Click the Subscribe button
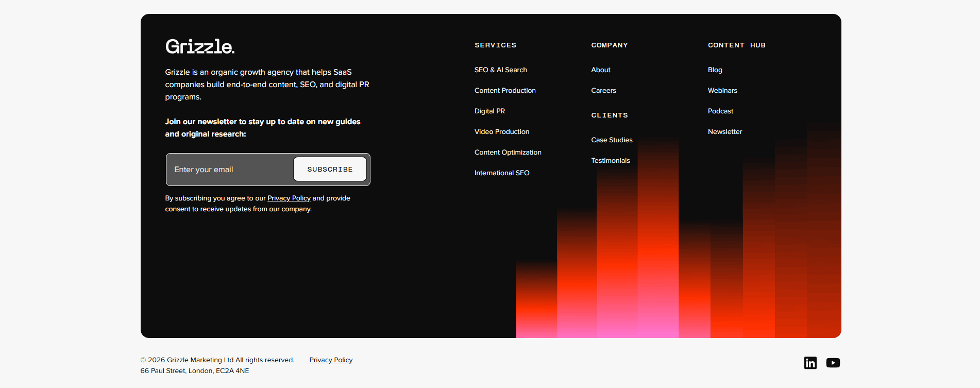Image resolution: width=980 pixels, height=388 pixels. (330, 169)
